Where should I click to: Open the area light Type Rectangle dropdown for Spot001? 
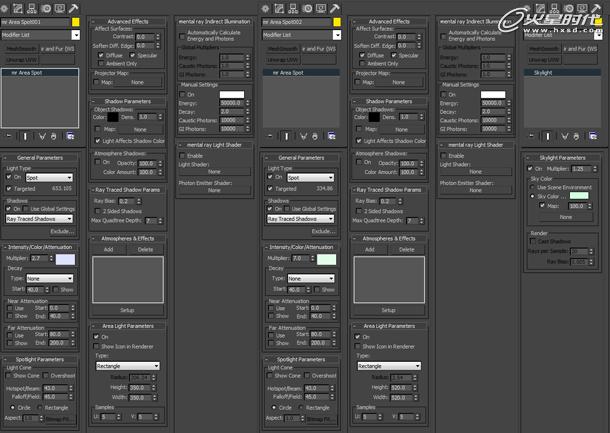click(128, 366)
